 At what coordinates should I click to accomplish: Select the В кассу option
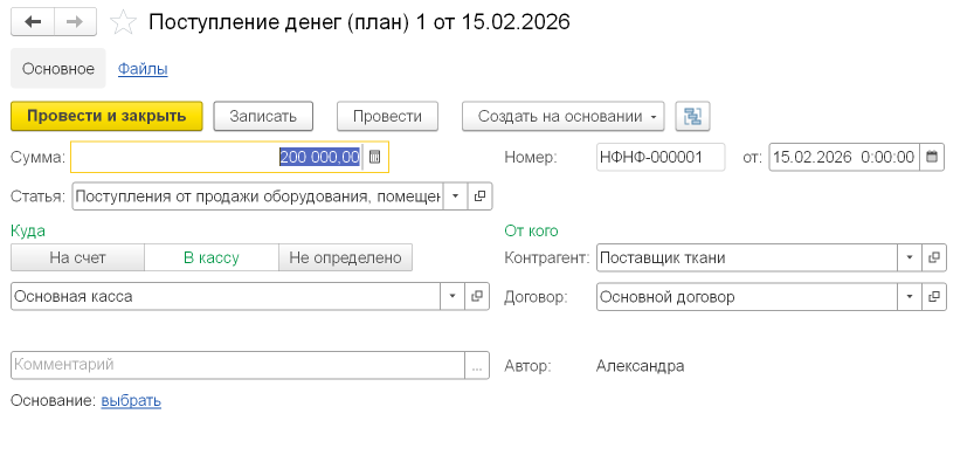[x=211, y=258]
